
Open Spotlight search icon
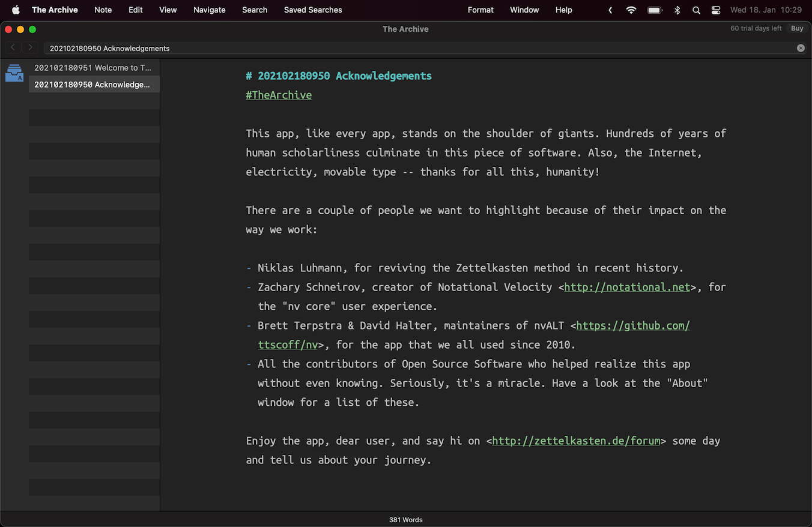(696, 10)
